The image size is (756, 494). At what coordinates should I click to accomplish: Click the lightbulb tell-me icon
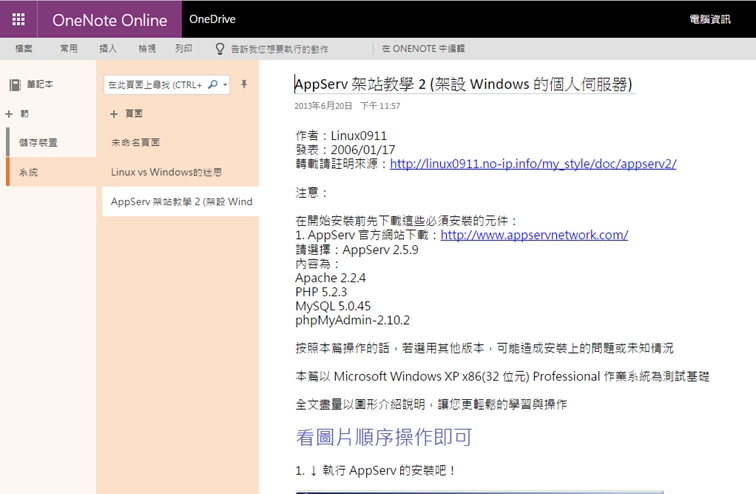[220, 49]
